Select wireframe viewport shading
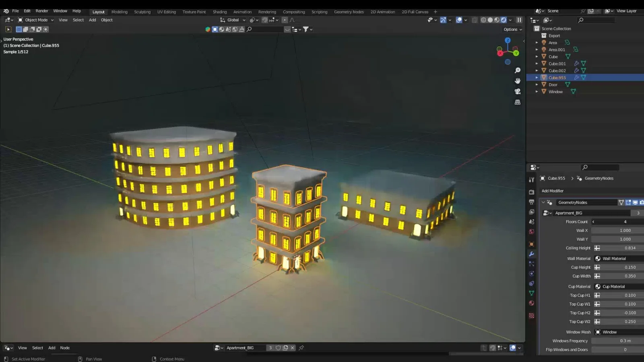 483,20
